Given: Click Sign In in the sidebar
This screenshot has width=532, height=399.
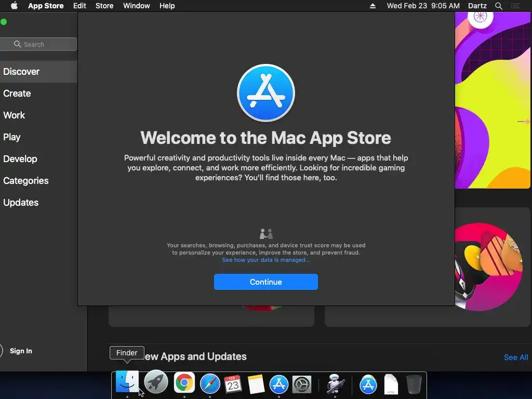Looking at the screenshot, I should 21,351.
